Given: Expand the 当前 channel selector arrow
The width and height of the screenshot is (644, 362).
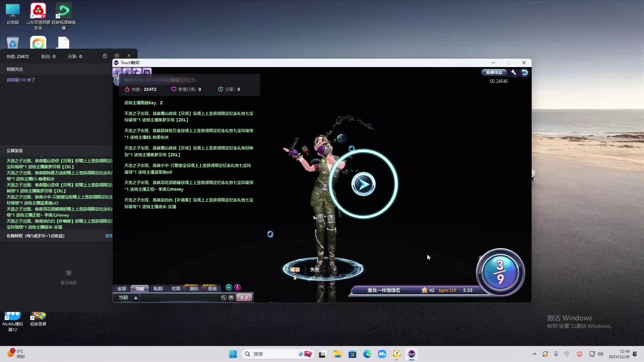Looking at the screenshot, I should point(136,298).
